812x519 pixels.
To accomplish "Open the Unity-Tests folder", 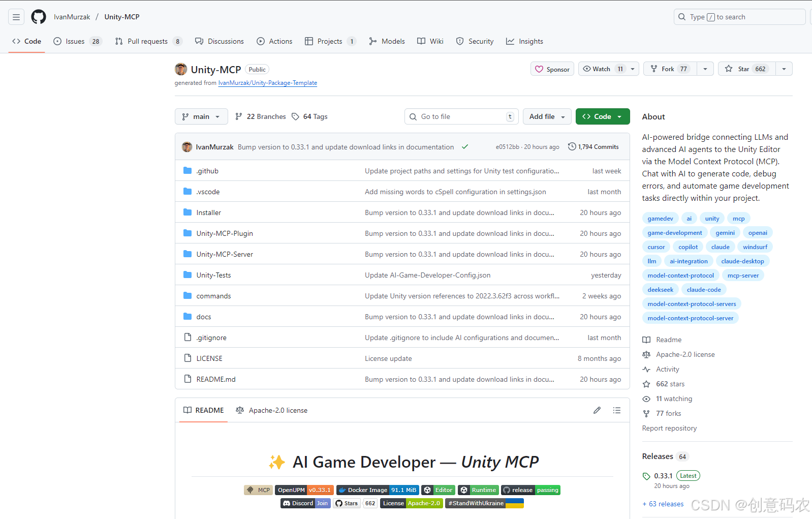I will point(213,275).
